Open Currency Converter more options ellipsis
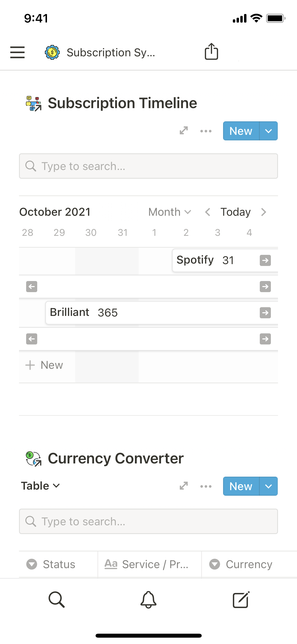Viewport: 297px width, 644px height. [206, 486]
